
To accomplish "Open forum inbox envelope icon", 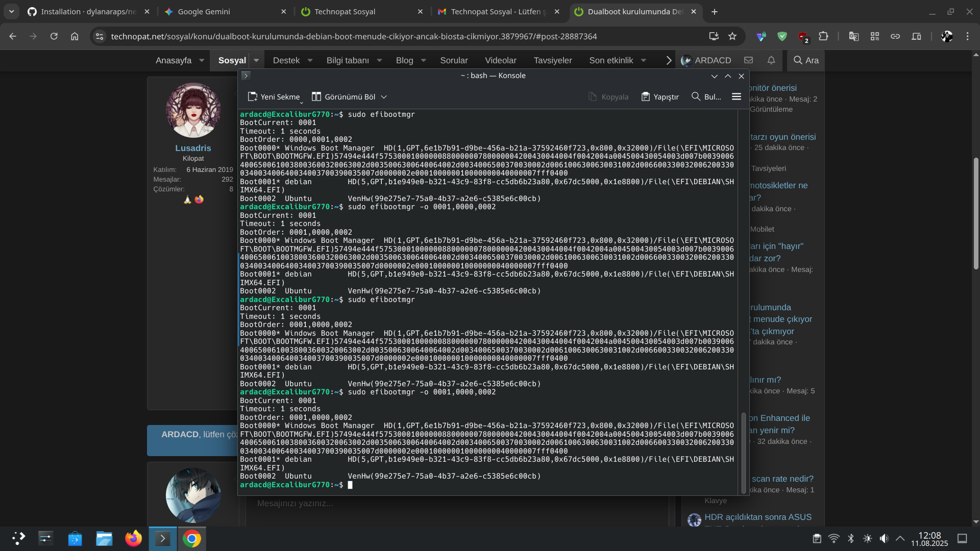I will pyautogui.click(x=748, y=60).
